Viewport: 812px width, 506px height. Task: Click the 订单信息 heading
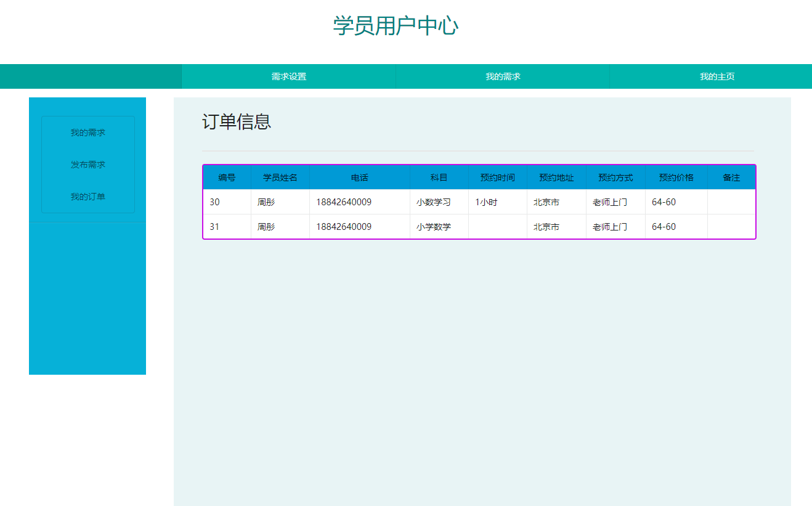click(x=237, y=121)
